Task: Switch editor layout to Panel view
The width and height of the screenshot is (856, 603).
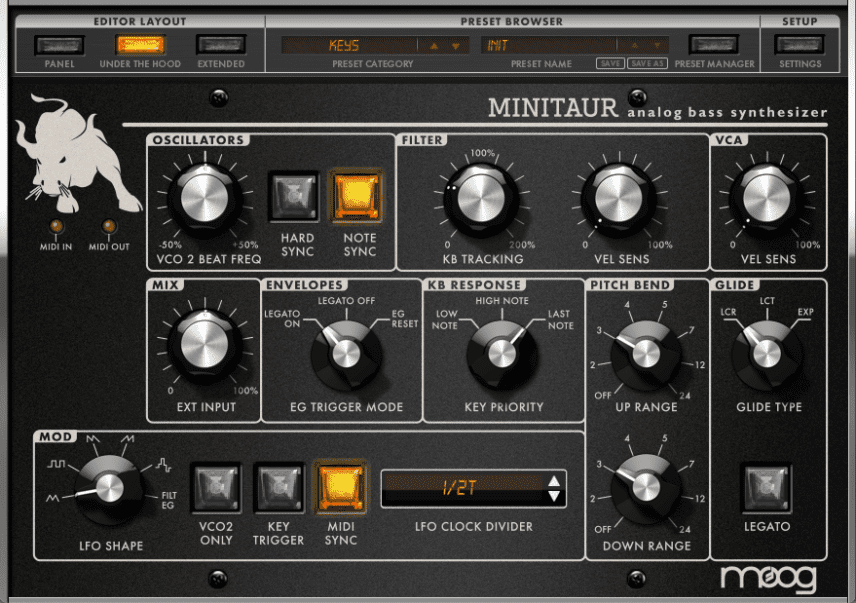Action: (x=59, y=45)
